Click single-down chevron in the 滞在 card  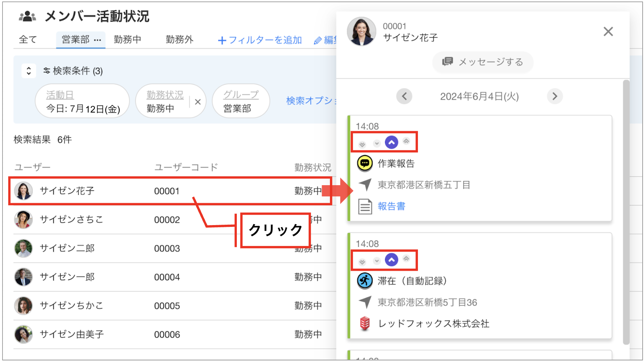(x=377, y=261)
